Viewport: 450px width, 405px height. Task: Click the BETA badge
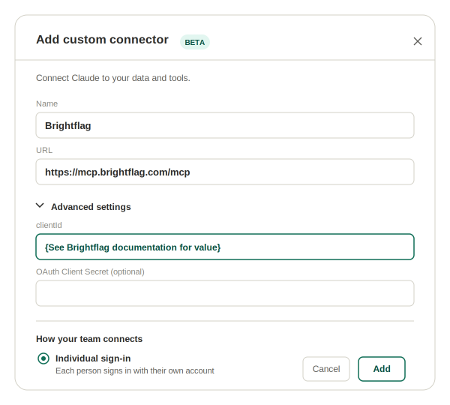coord(195,42)
